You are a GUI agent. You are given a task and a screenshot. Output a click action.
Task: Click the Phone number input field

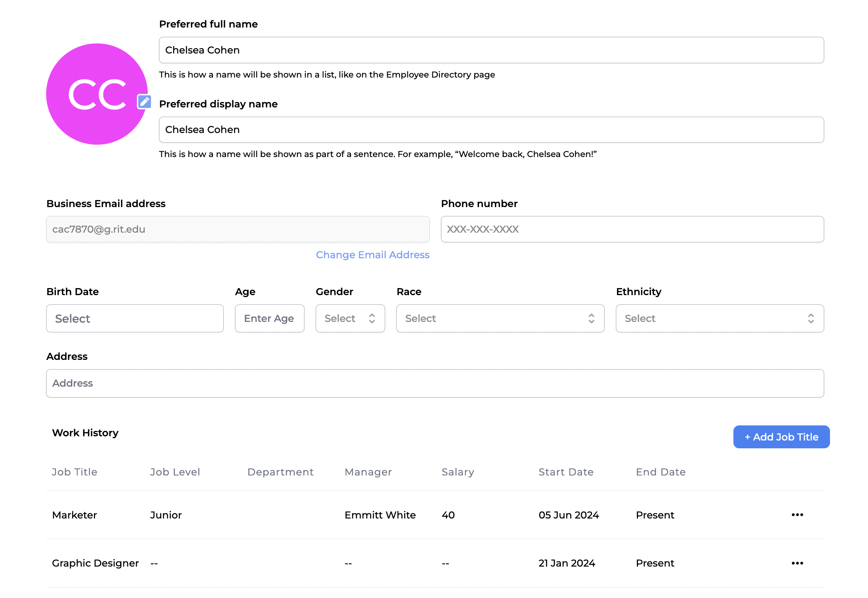632,229
